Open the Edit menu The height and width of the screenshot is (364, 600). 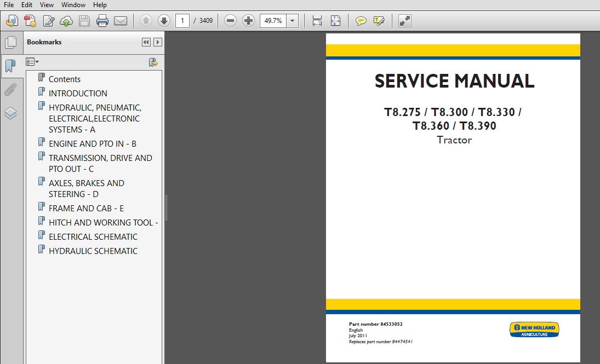[x=26, y=4]
